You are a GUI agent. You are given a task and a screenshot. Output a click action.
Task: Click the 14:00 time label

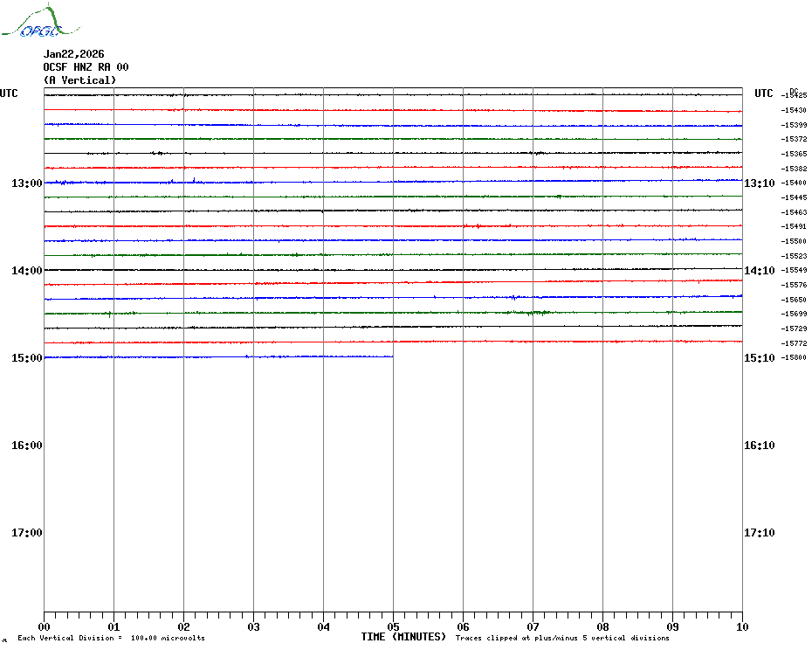[x=27, y=271]
